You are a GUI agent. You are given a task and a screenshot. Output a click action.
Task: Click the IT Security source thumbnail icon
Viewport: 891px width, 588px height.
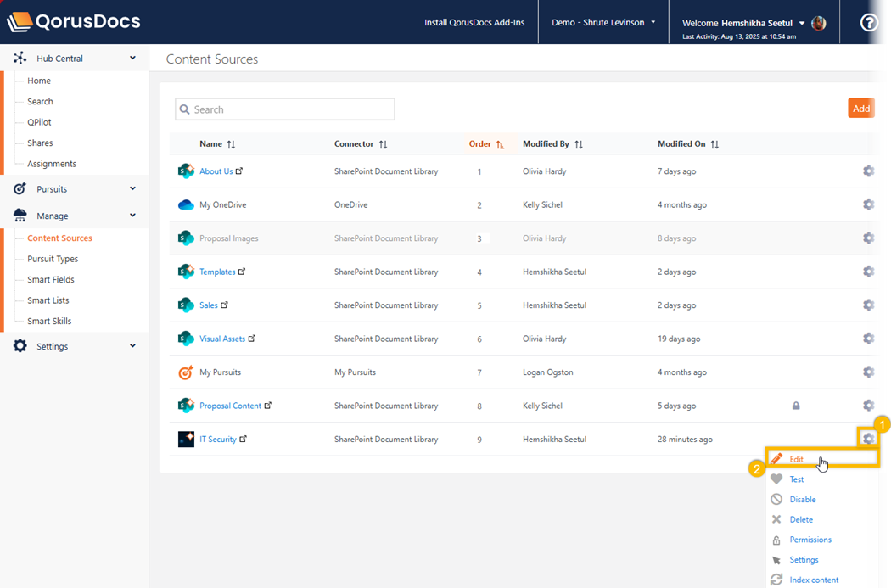click(186, 440)
